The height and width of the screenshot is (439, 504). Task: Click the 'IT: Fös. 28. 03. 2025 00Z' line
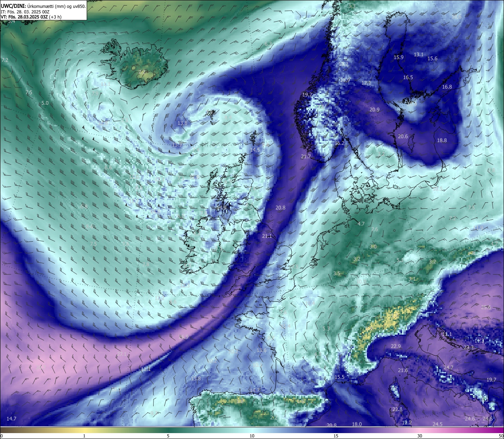point(25,12)
